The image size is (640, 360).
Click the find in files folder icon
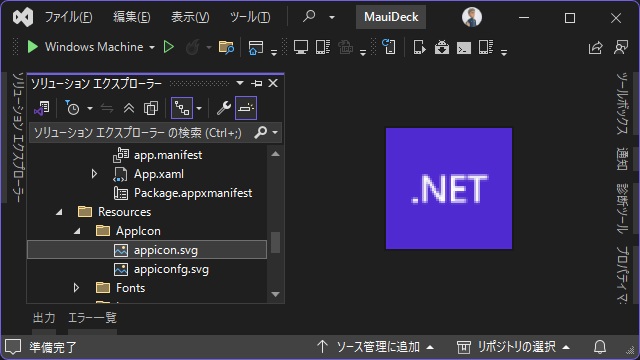[226, 47]
